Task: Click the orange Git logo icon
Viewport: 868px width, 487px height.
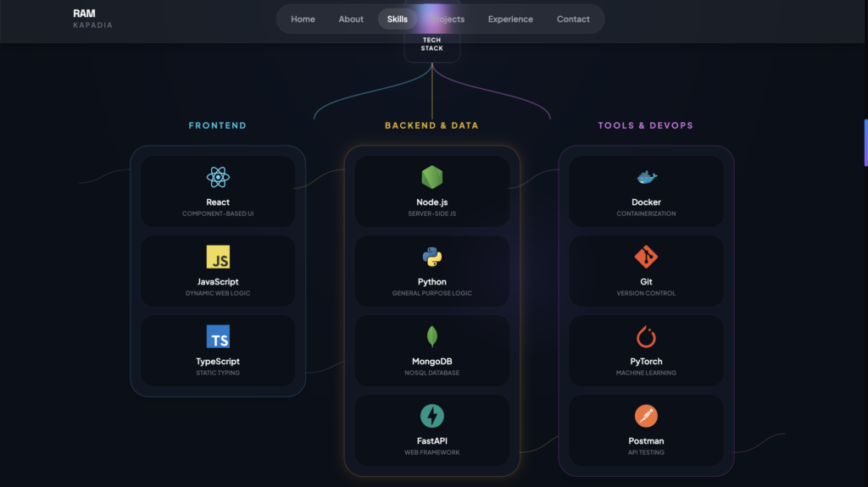Action: 646,257
